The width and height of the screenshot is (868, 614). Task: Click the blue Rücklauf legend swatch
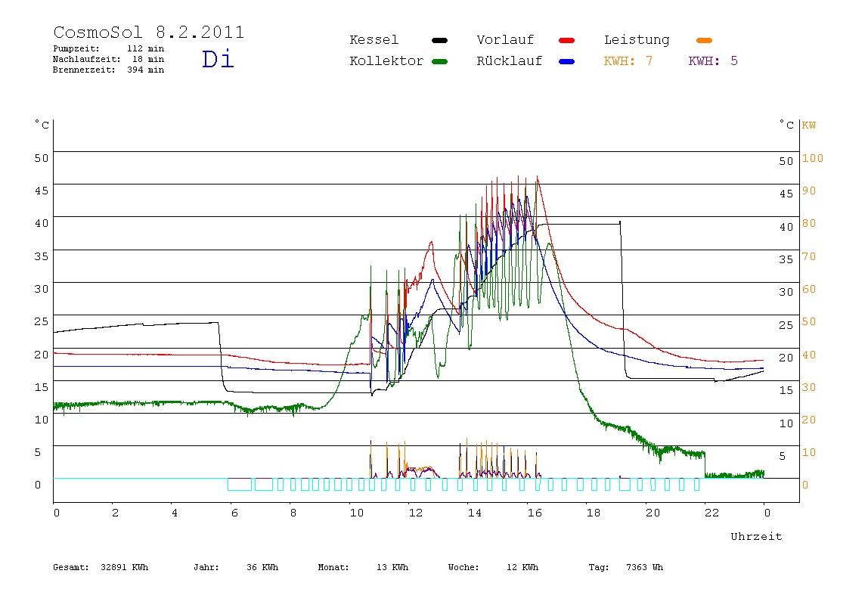coord(567,61)
